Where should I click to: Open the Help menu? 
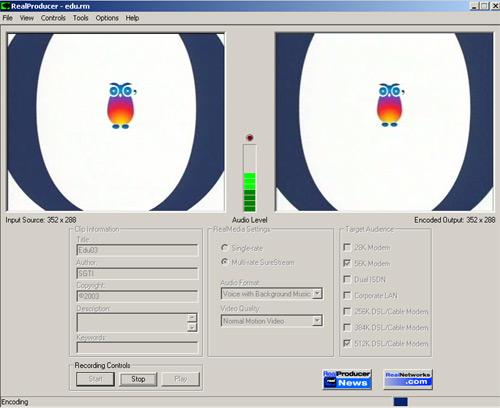pyautogui.click(x=132, y=18)
